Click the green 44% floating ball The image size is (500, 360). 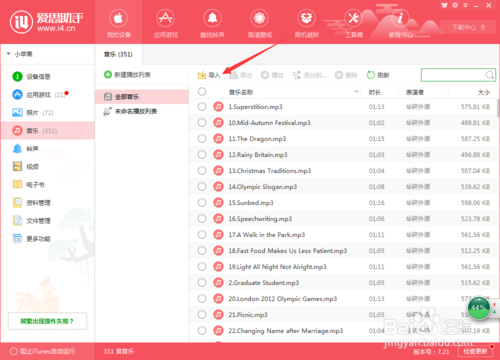point(479,308)
